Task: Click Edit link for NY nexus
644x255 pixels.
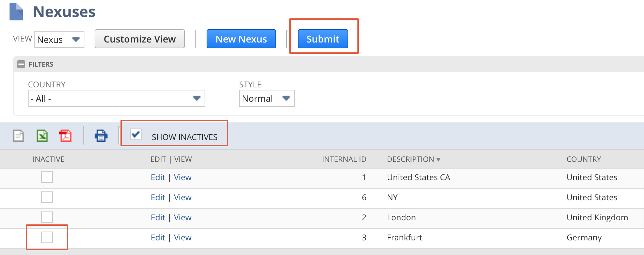Action: pyautogui.click(x=158, y=197)
